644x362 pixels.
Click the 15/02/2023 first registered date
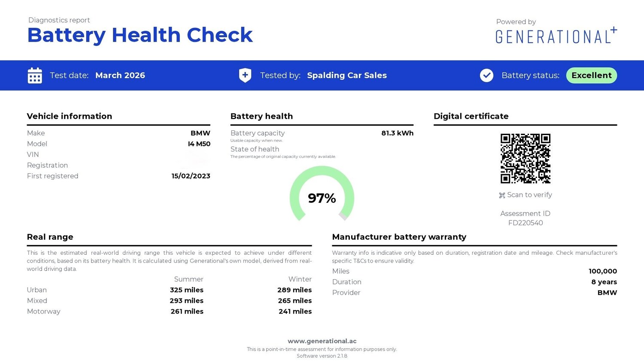[191, 176]
